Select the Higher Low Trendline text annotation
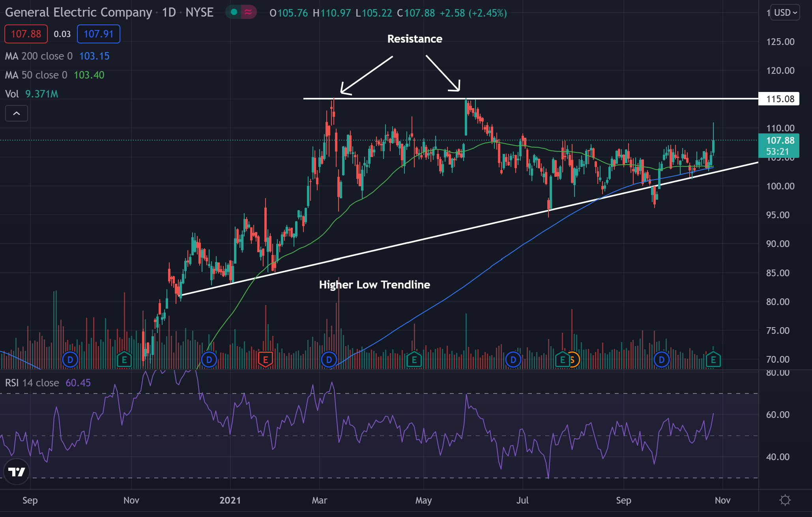 (374, 285)
